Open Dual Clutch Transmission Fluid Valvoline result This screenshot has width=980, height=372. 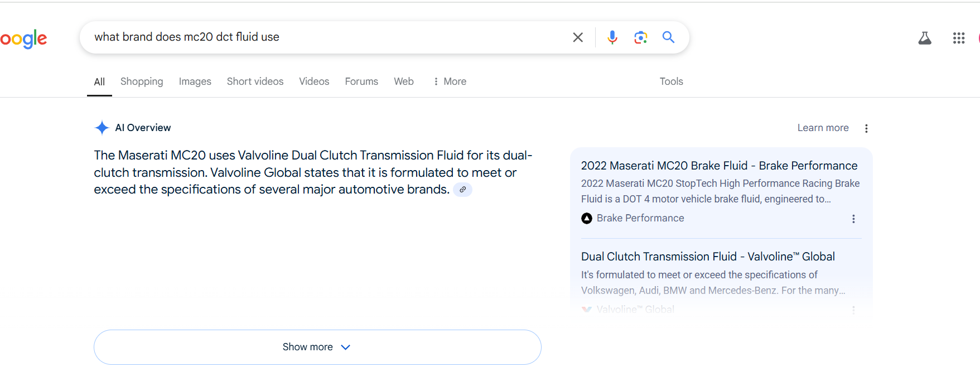[x=708, y=257]
